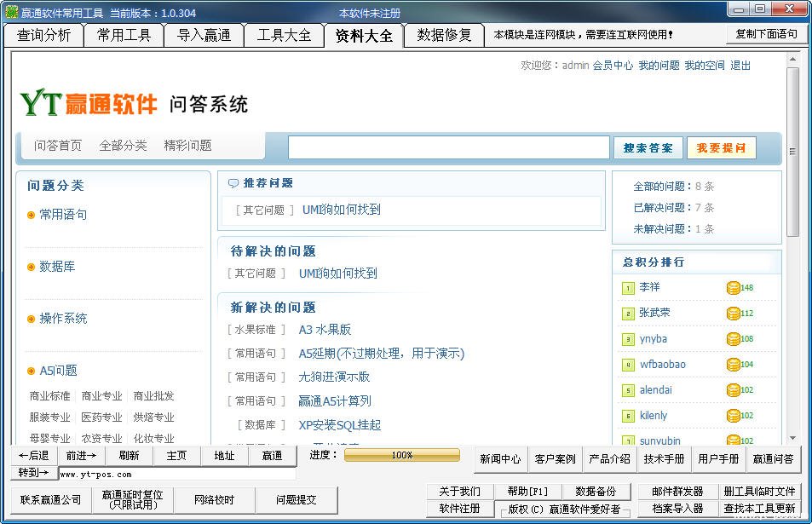Viewport: 812px width, 524px height.
Task: Reload the page with the 刷新 button
Action: click(129, 456)
